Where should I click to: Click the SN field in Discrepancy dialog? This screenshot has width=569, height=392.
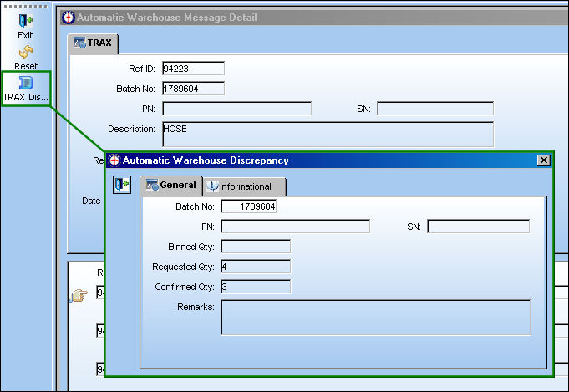[478, 227]
